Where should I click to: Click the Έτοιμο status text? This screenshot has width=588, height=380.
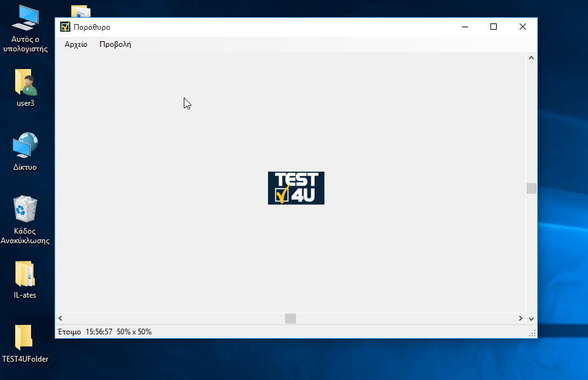coord(69,332)
